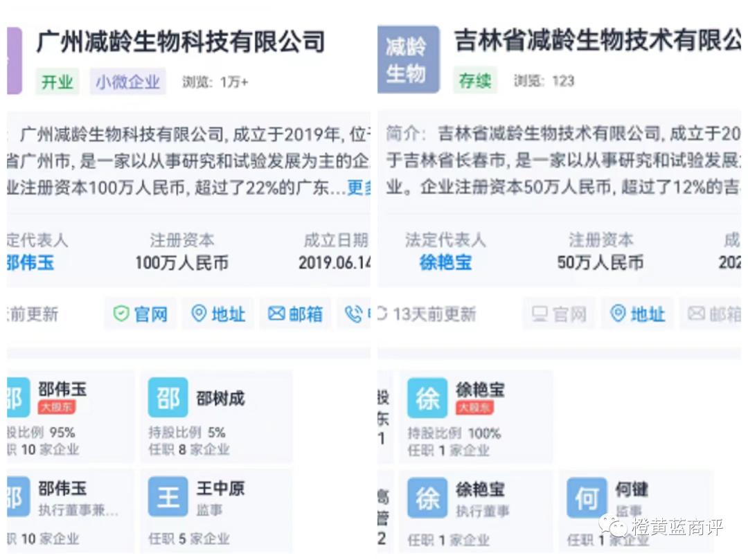Tap the 广州减龄生物科技有限公司 title

click(x=181, y=42)
